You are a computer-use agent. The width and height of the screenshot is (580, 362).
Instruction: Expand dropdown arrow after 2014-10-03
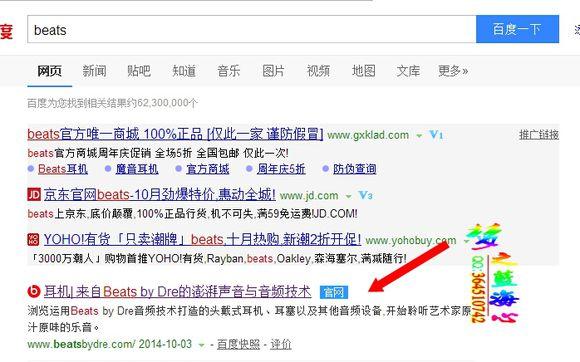(x=202, y=345)
